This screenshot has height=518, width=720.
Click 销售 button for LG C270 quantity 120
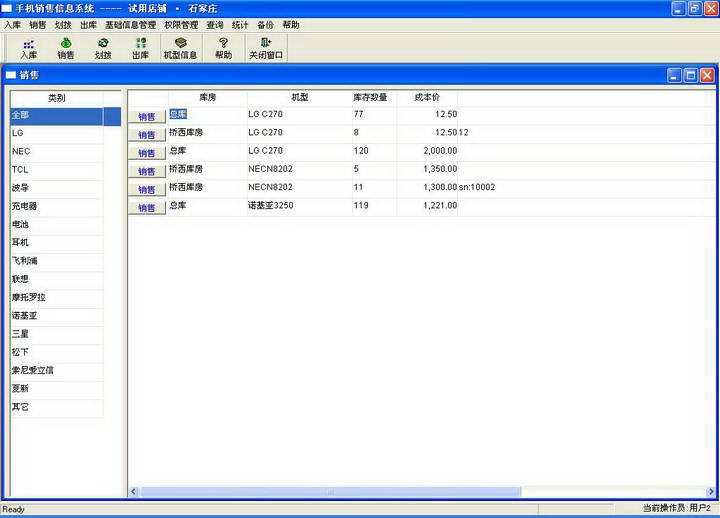146,153
